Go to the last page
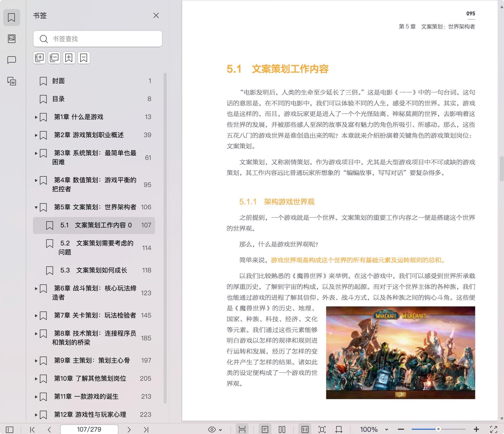The image size is (504, 434). 146,429
